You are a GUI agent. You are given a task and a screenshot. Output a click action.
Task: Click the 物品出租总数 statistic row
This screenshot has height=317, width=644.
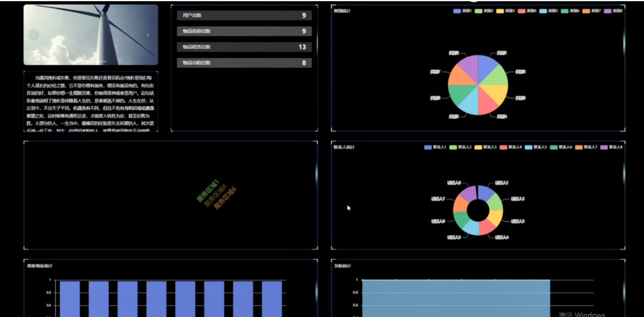[244, 63]
